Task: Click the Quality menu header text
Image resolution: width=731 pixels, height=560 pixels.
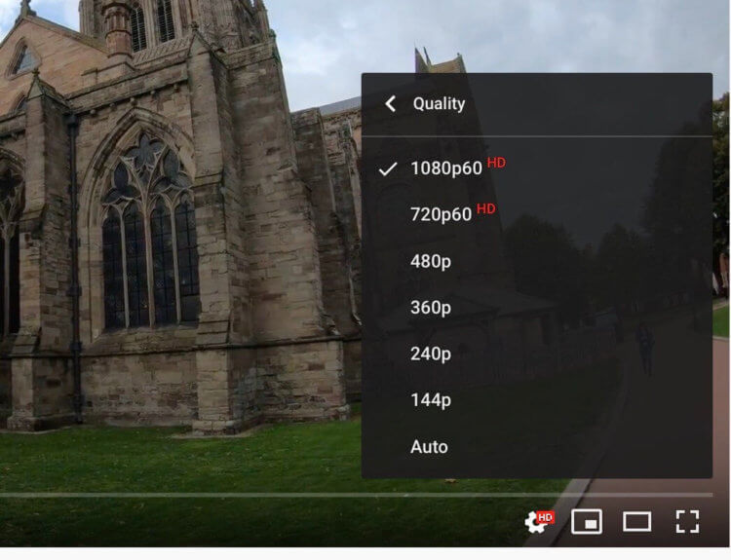Action: (439, 103)
